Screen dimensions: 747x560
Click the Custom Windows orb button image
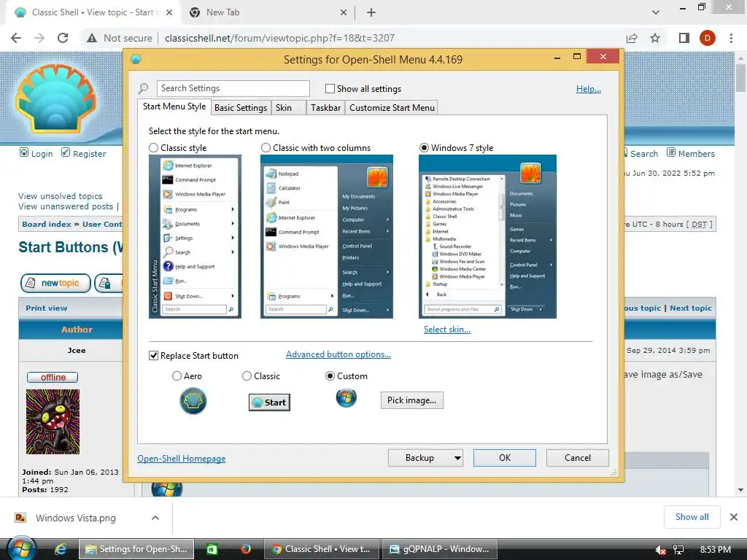347,397
